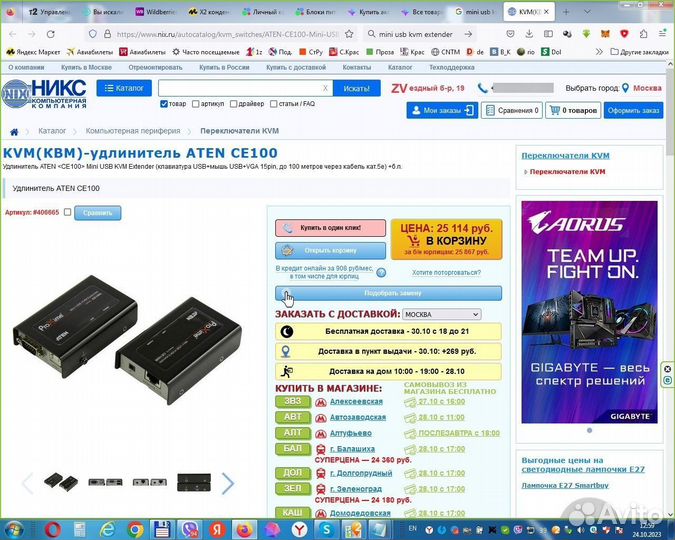
Task: Open the О компании menu item
Action: tap(26, 68)
